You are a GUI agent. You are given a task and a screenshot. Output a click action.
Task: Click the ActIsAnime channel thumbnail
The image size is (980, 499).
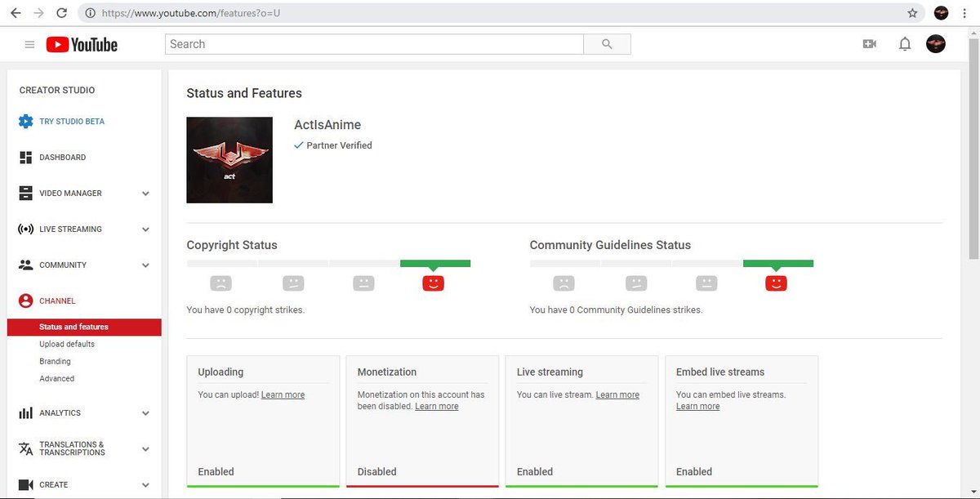point(229,160)
